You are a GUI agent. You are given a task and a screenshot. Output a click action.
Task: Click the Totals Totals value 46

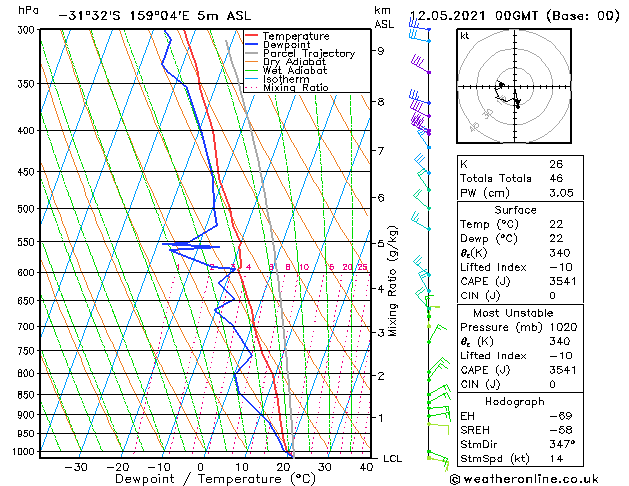coord(556,178)
